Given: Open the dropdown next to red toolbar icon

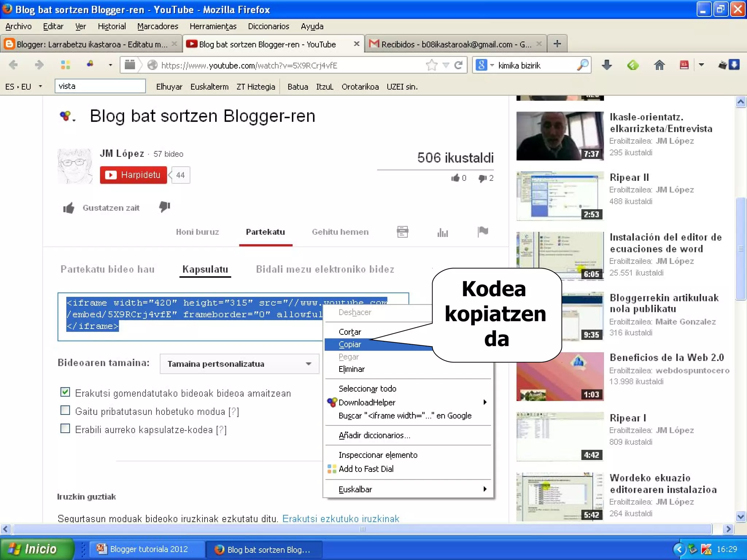Looking at the screenshot, I should 701,65.
